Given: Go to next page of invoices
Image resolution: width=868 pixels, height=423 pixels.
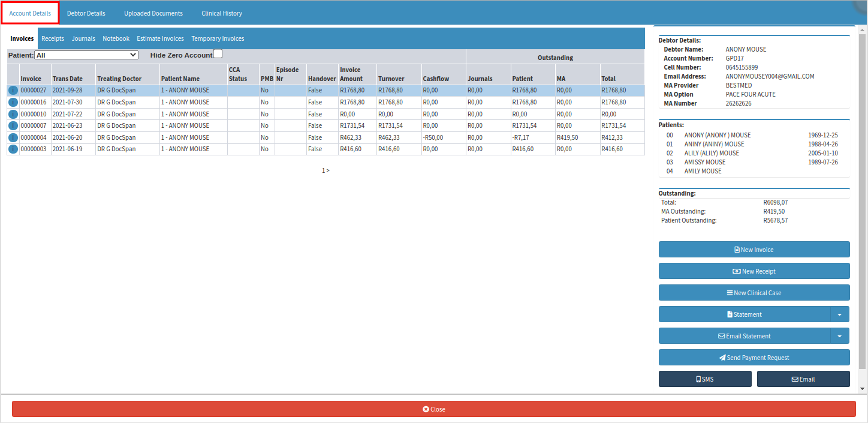Looking at the screenshot, I should tap(327, 170).
